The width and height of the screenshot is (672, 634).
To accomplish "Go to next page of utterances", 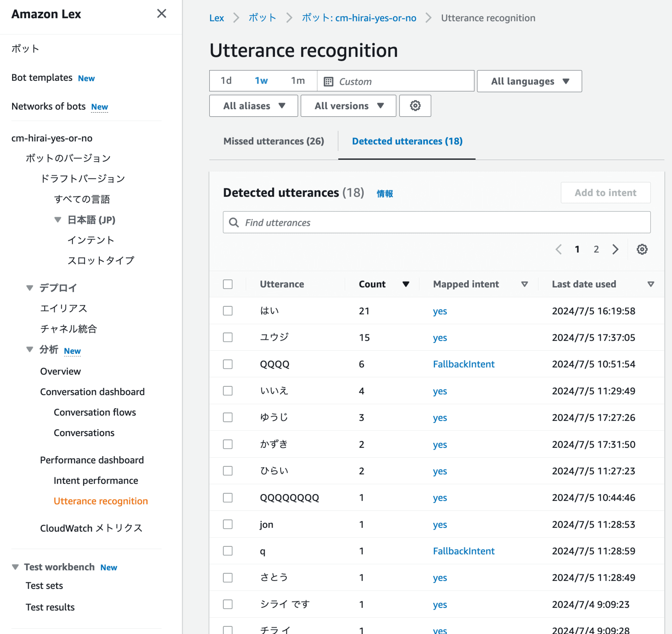I will point(615,249).
